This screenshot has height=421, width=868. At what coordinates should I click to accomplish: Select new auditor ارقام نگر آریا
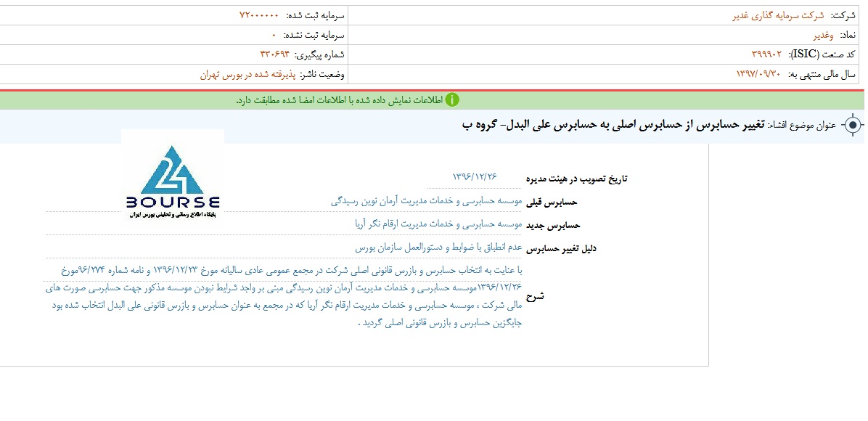(x=438, y=224)
